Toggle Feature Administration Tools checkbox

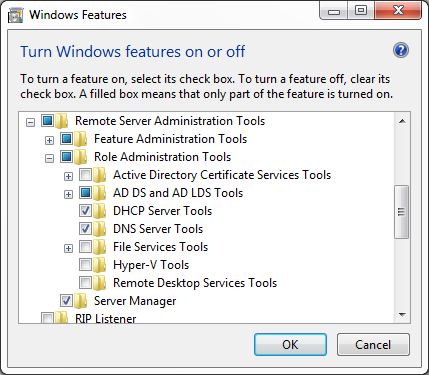tap(66, 139)
